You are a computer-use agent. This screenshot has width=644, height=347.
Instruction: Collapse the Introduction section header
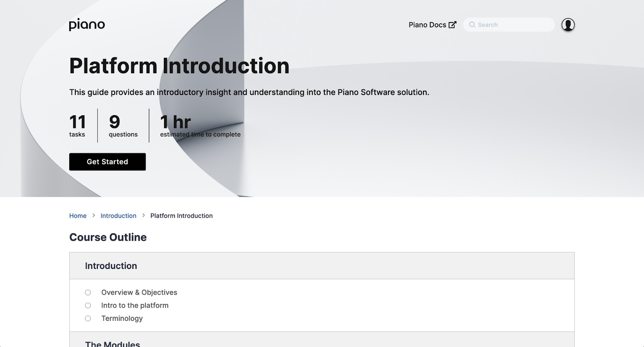click(322, 266)
